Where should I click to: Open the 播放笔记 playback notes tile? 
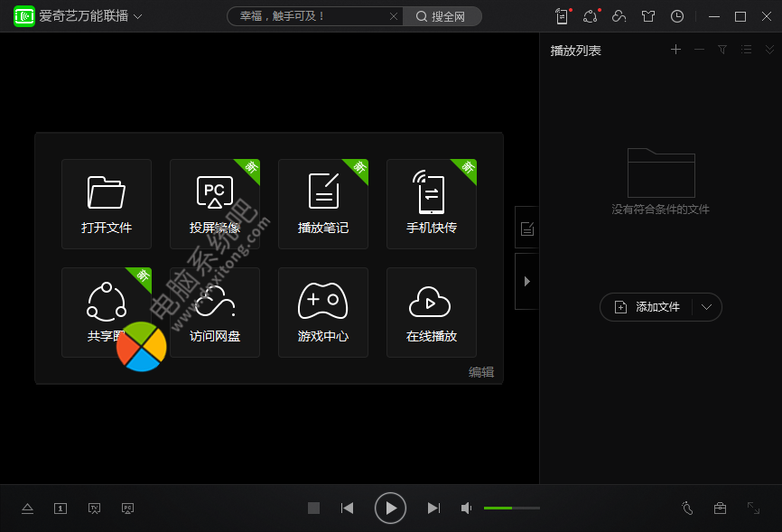(x=323, y=204)
